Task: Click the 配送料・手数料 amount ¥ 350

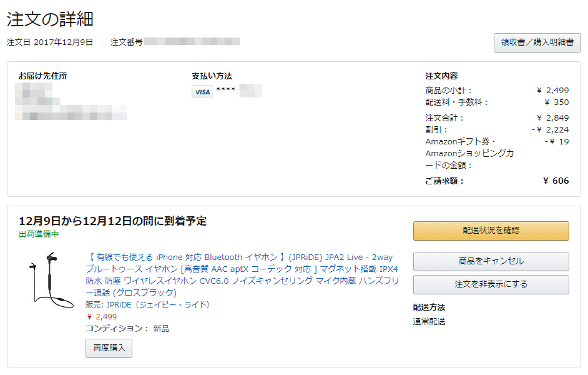Action: point(557,102)
